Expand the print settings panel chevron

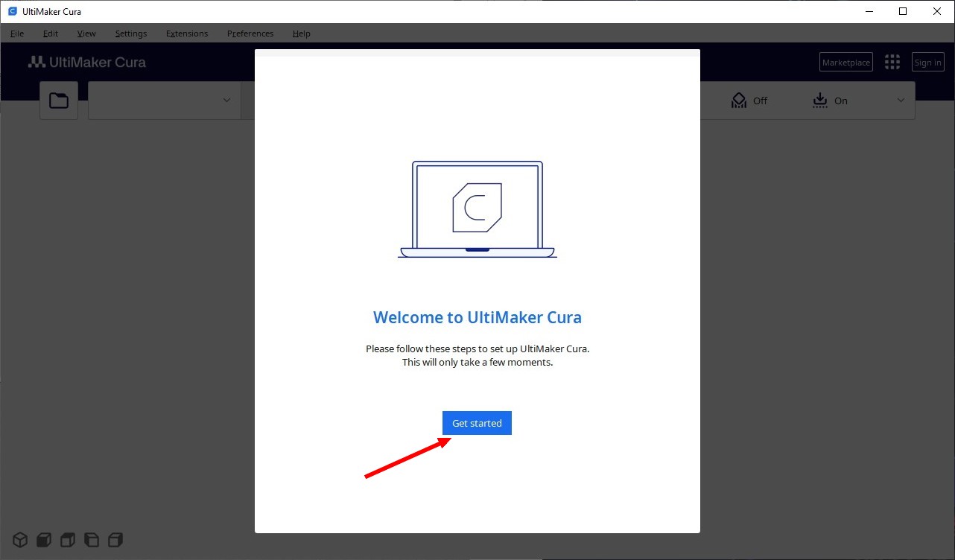[x=901, y=101]
